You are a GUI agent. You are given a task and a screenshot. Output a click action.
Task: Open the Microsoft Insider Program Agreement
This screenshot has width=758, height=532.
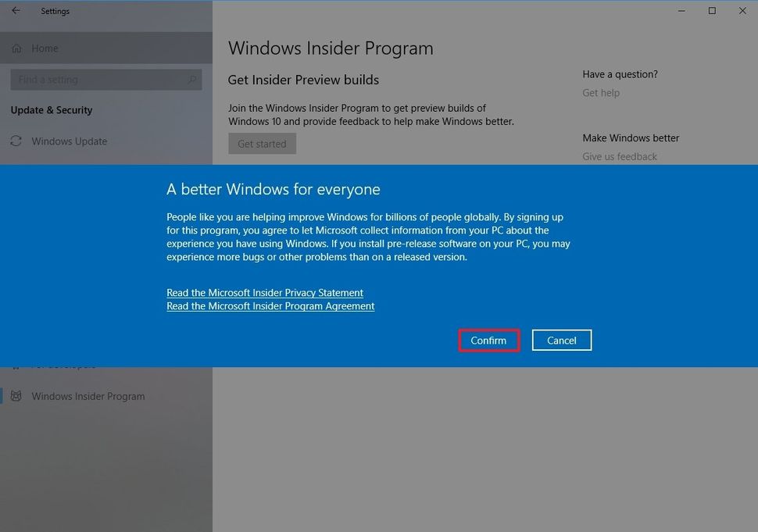click(270, 305)
